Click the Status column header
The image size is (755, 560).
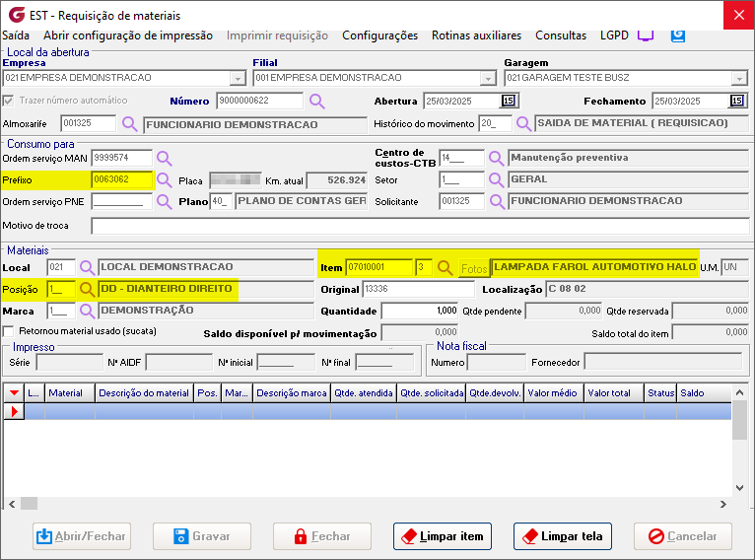click(x=660, y=393)
